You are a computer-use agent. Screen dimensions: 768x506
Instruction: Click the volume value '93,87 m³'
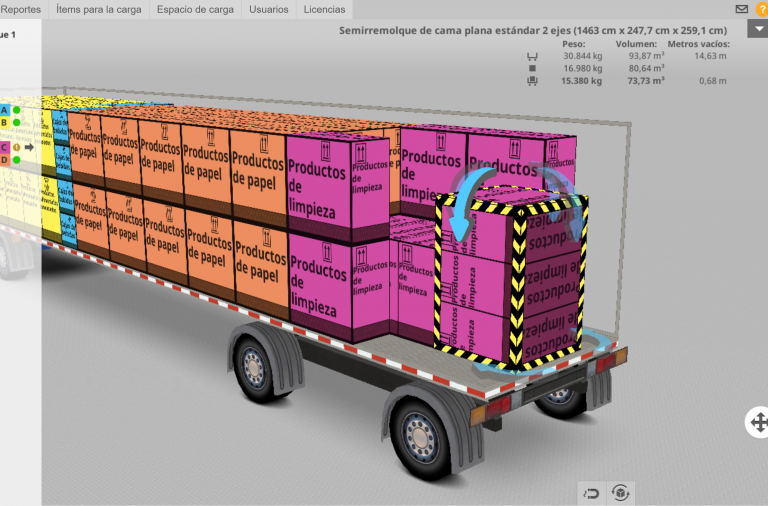(x=647, y=56)
